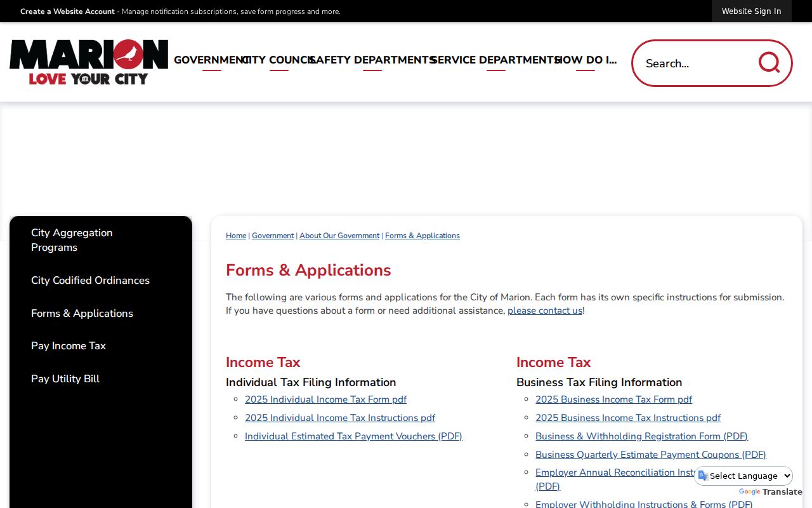Open the Safety Departments menu
The width and height of the screenshot is (812, 508).
point(372,60)
